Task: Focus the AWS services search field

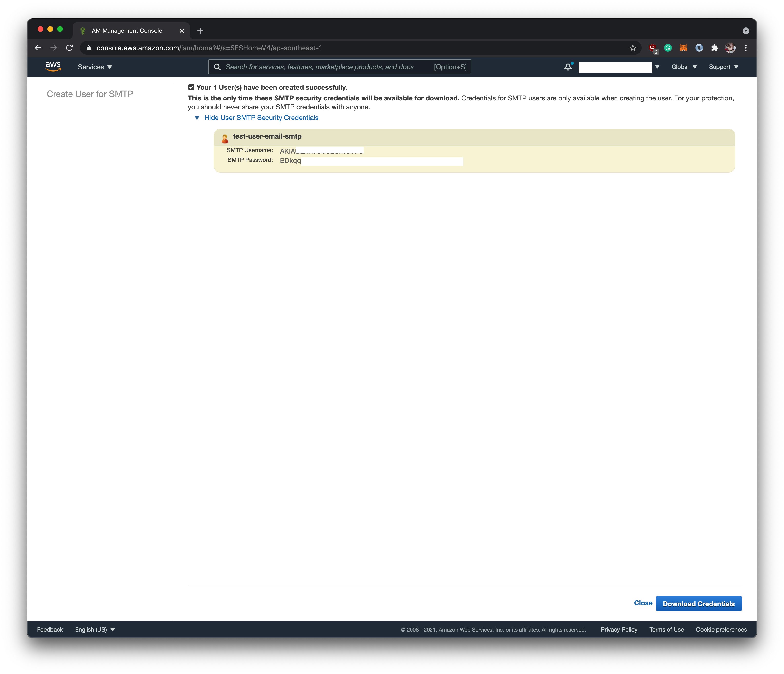Action: click(322, 67)
